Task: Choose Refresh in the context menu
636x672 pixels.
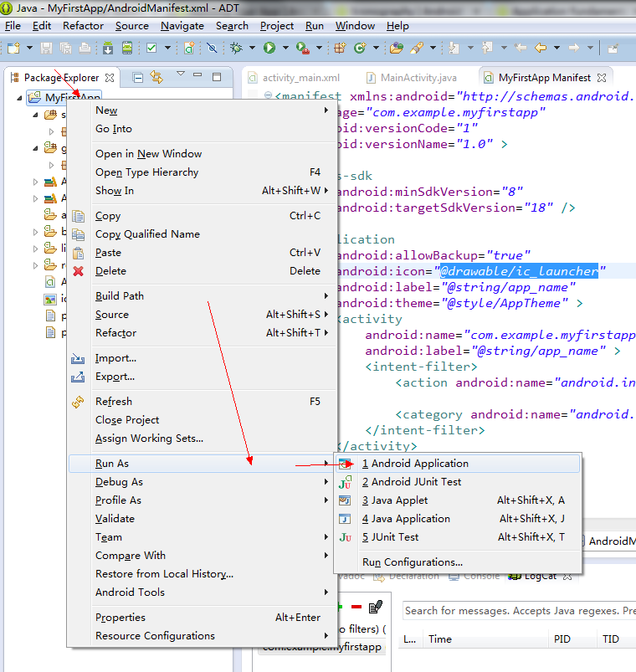Action: click(x=203, y=402)
